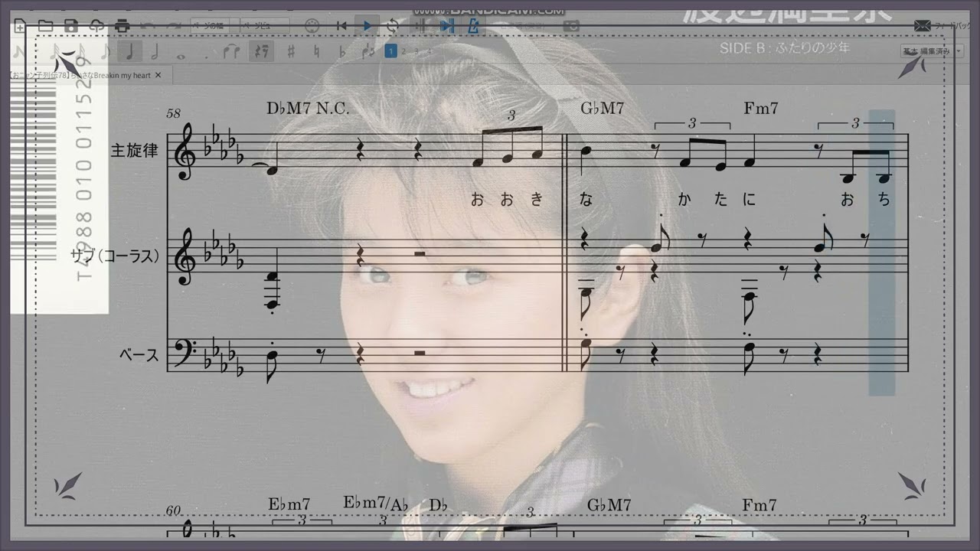
Task: Select the G♭M7 chord in measure 59
Action: 602,108
